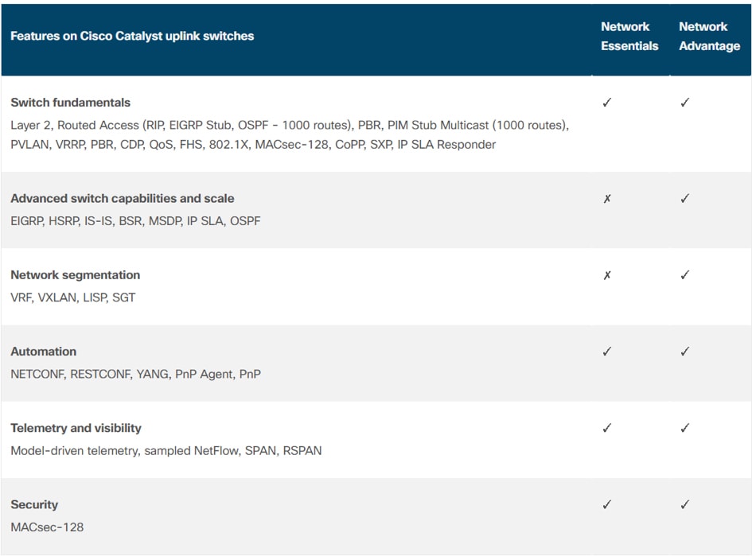Click Network Essentials checkmark for Switch fundamentals
756x556 pixels.
pos(607,103)
